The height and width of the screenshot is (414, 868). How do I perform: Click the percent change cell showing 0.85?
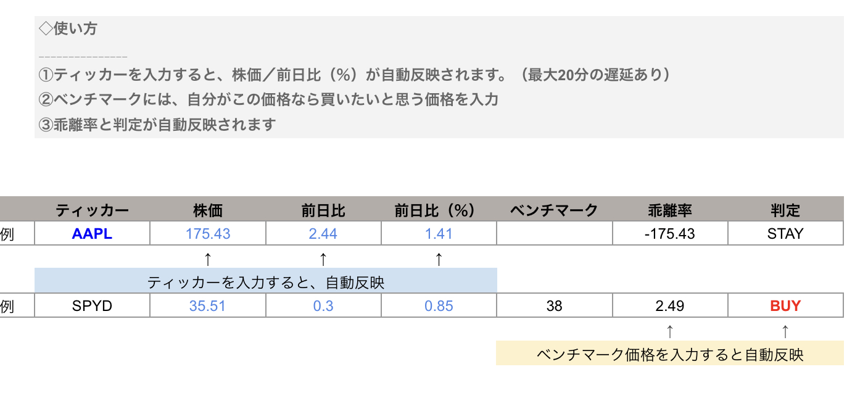tap(439, 305)
